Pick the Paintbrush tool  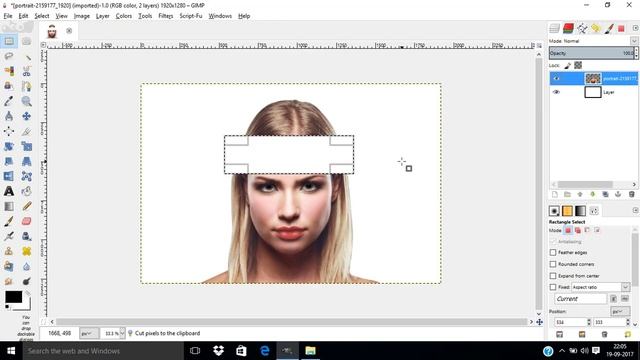coord(9,221)
